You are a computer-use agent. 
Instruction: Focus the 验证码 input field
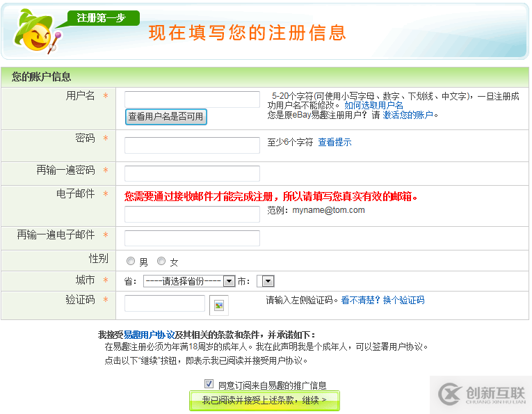(165, 303)
